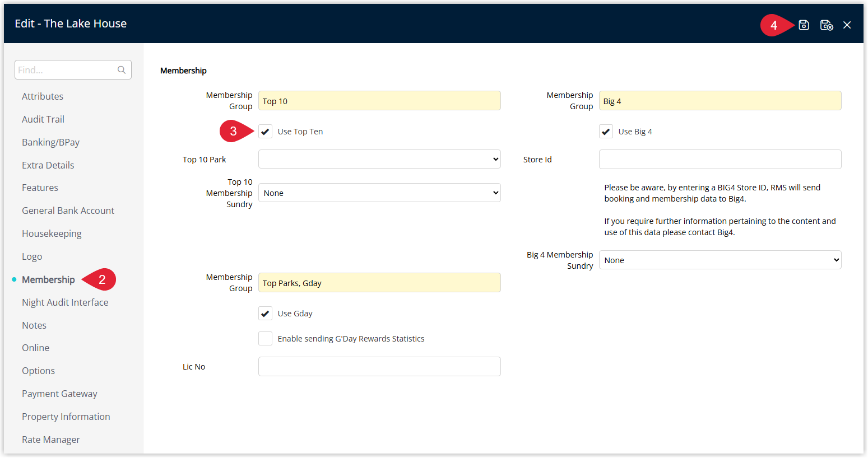868x458 pixels.
Task: Open Top 10 Membership Sundry dropdown
Action: 379,193
